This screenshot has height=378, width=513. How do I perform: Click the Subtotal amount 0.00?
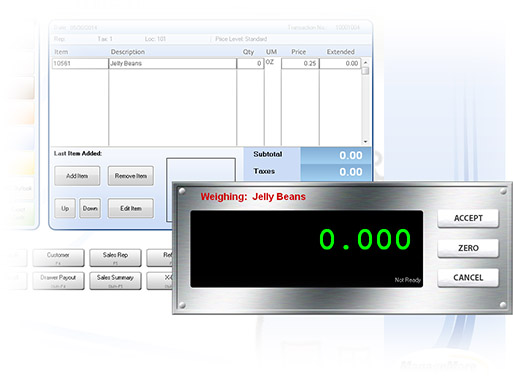coord(351,155)
